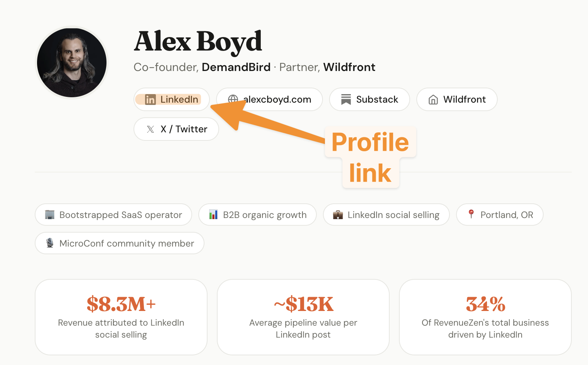Open the X / Twitter profile
This screenshot has width=588, height=365.
pyautogui.click(x=176, y=129)
